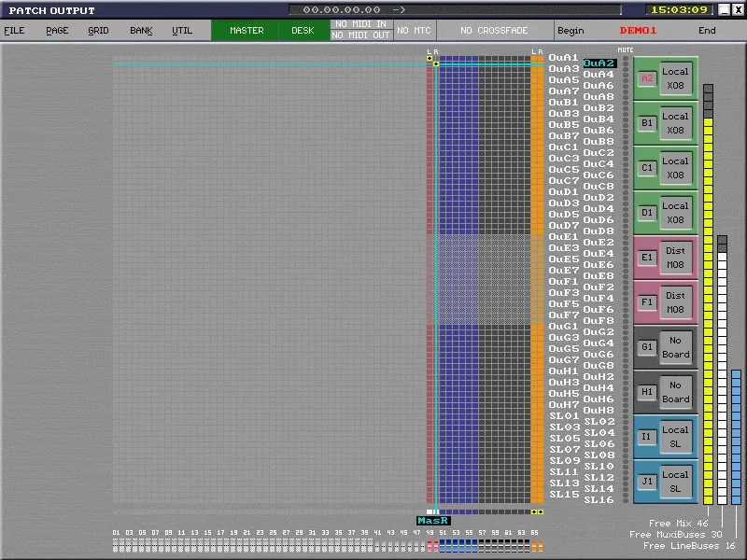Click the NO MIDI OUT indicator
This screenshot has width=747, height=560.
(361, 35)
